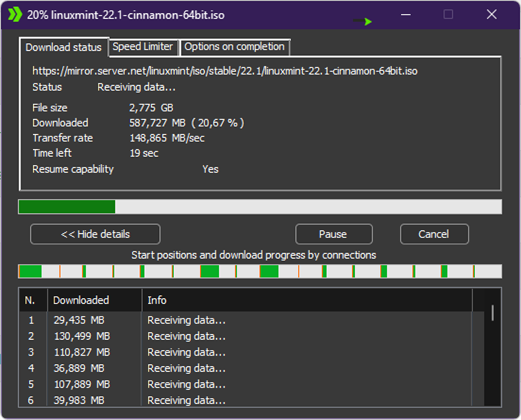
Task: Click the downloaded value '587,727 MB'
Action: point(158,123)
